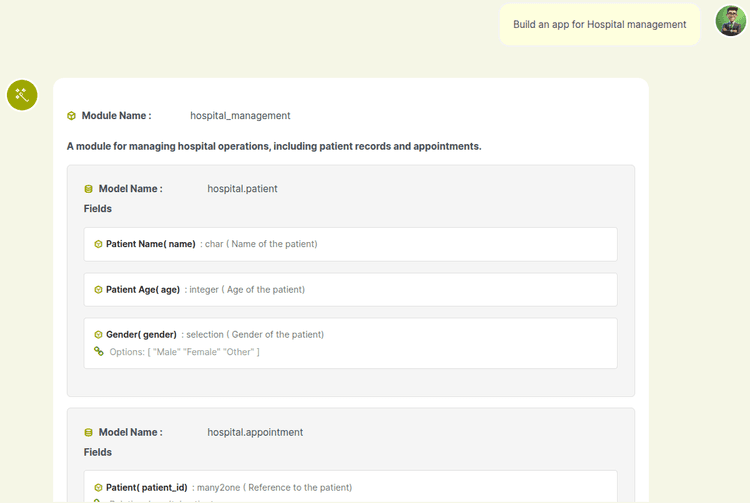
Task: Click the module description about hospital operations
Action: (274, 146)
